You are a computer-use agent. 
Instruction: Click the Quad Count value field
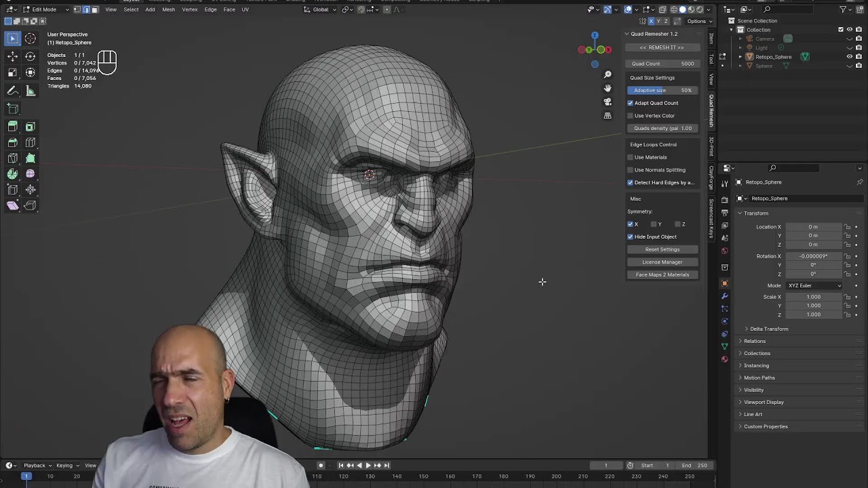pyautogui.click(x=662, y=64)
